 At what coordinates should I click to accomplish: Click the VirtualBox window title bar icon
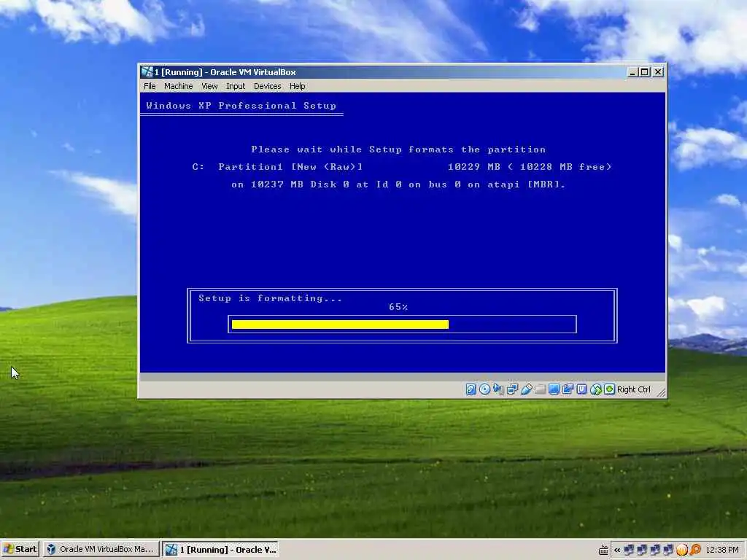click(x=147, y=72)
